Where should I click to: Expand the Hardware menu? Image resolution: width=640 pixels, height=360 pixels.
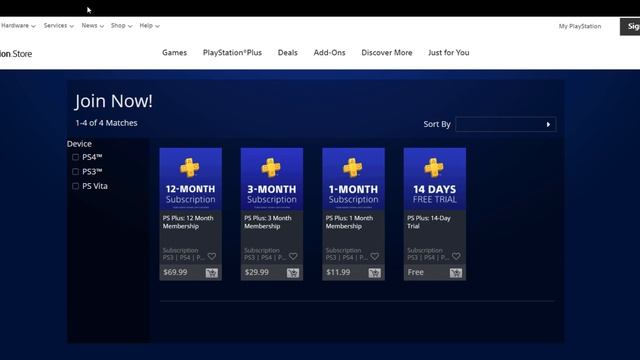pyautogui.click(x=18, y=25)
